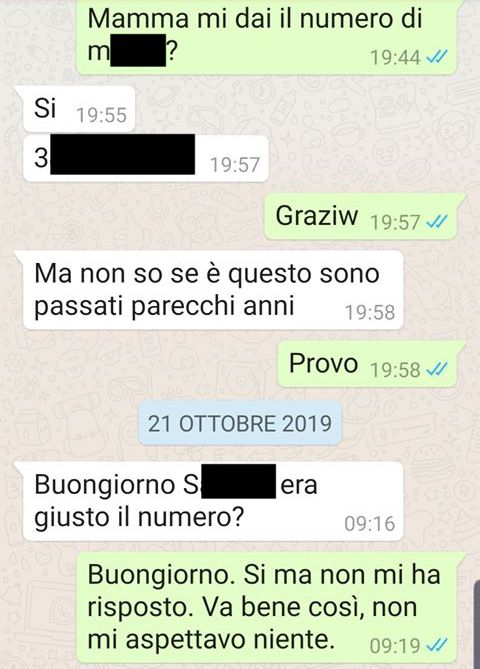Tap the read ticks beside 09:19
Image resolution: width=480 pixels, height=669 pixels.
tap(436, 645)
